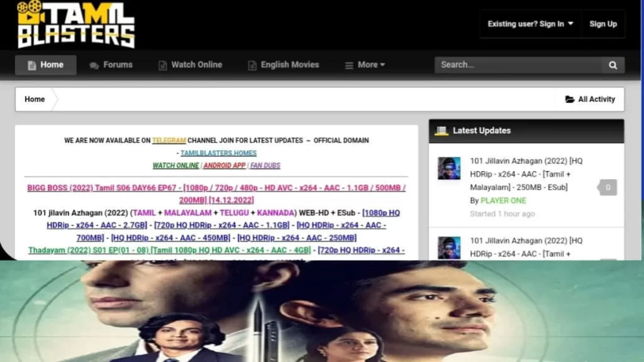The height and width of the screenshot is (362, 644).
Task: Click the magnifier search icon
Action: (613, 65)
